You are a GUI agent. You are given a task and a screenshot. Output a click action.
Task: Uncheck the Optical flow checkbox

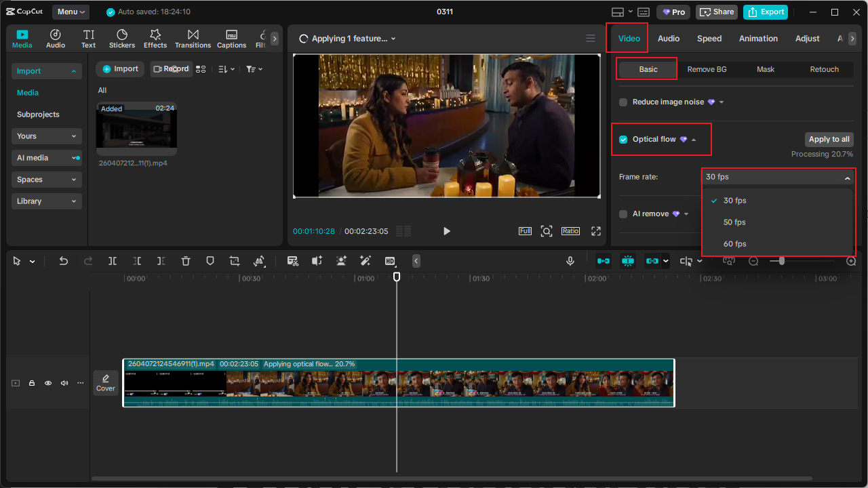pos(623,140)
